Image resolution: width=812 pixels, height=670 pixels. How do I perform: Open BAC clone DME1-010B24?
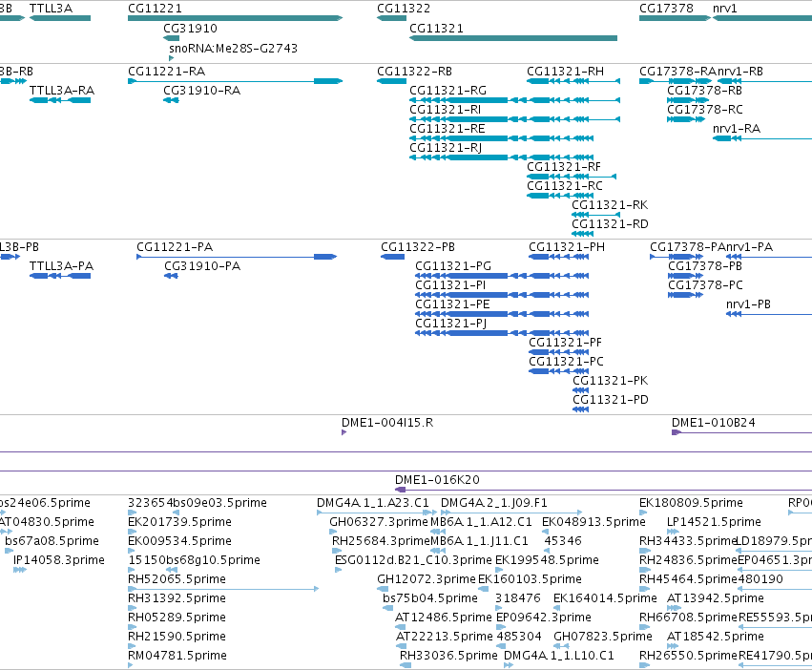[x=713, y=423]
